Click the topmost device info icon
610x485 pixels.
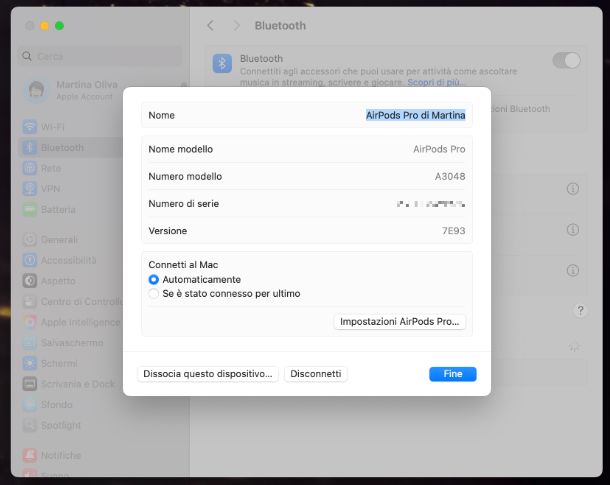(x=573, y=189)
